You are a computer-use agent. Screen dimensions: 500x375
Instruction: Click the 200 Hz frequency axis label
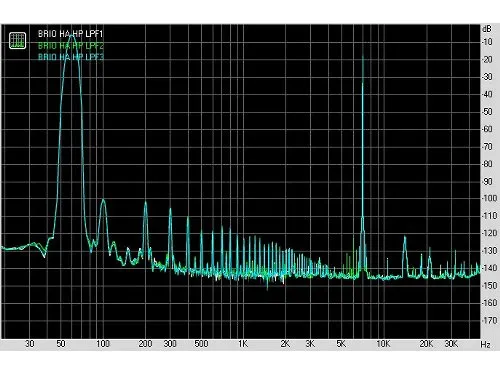145,344
